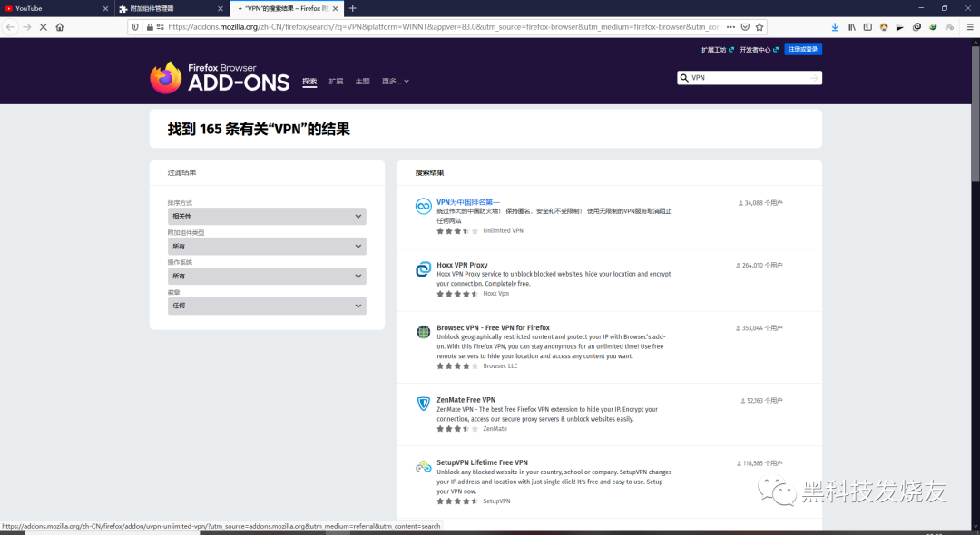Click the 118,585 个用户 count
The width and height of the screenshot is (980, 535).
(759, 463)
